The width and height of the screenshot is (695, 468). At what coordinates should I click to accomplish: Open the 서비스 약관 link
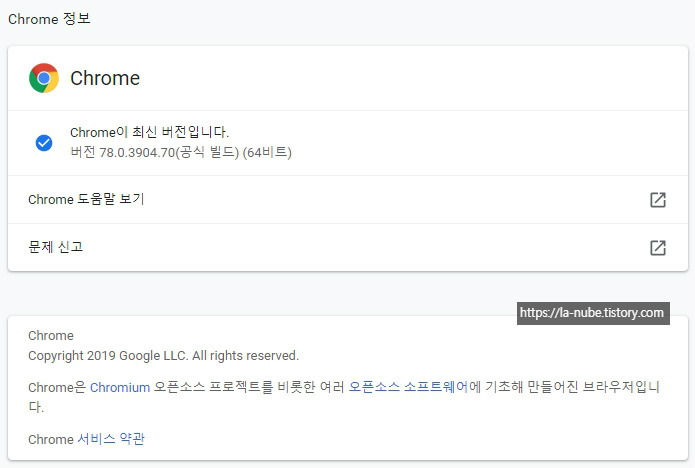(111, 439)
